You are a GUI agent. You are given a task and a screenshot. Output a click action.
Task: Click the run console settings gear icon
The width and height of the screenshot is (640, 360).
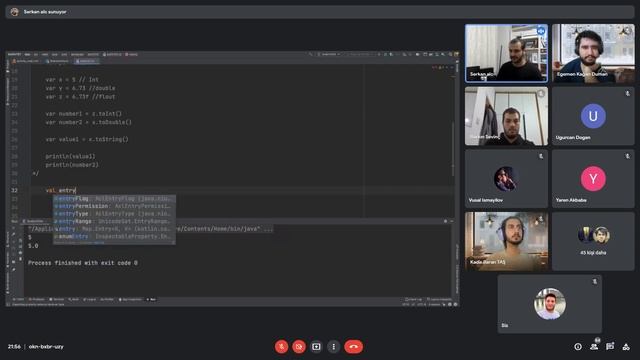445,221
